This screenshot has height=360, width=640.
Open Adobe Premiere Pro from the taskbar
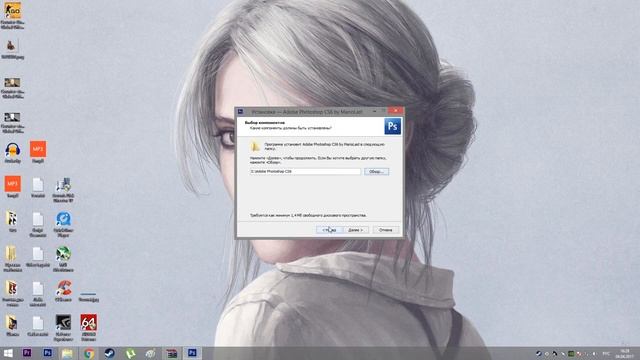27,353
